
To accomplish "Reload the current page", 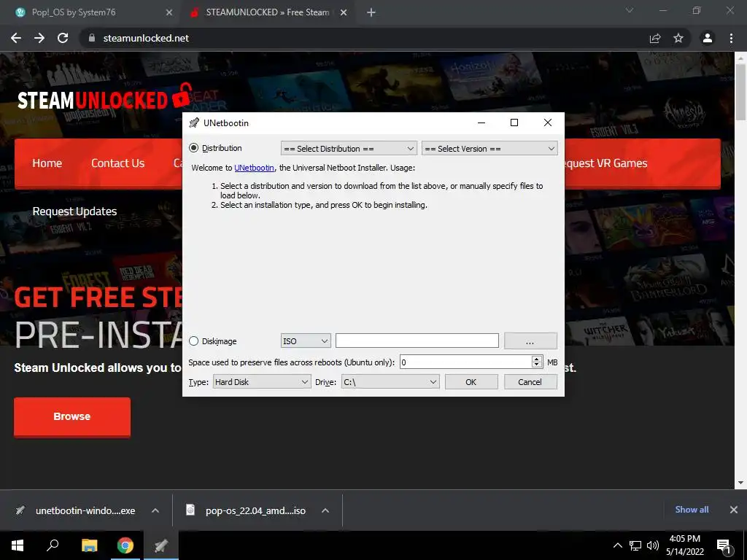I will point(63,38).
